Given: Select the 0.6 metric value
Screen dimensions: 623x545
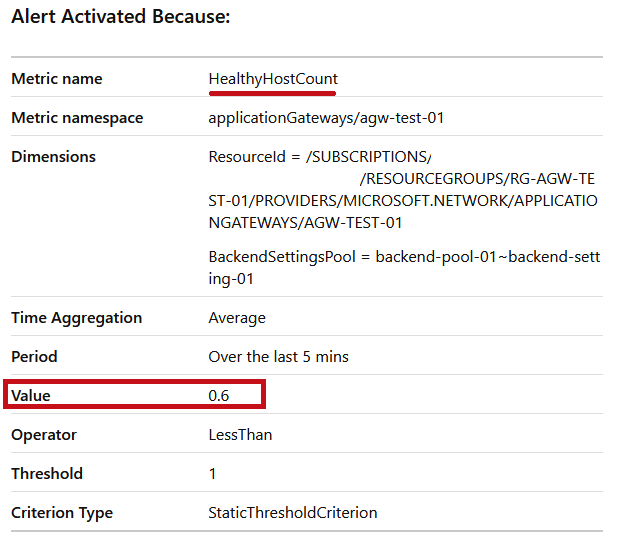Looking at the screenshot, I should 219,396.
